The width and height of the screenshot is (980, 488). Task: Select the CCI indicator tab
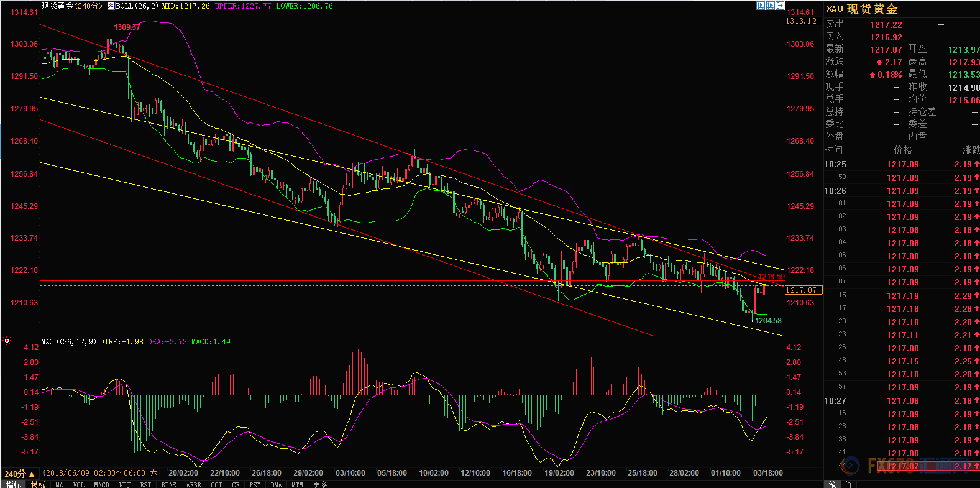tap(216, 484)
